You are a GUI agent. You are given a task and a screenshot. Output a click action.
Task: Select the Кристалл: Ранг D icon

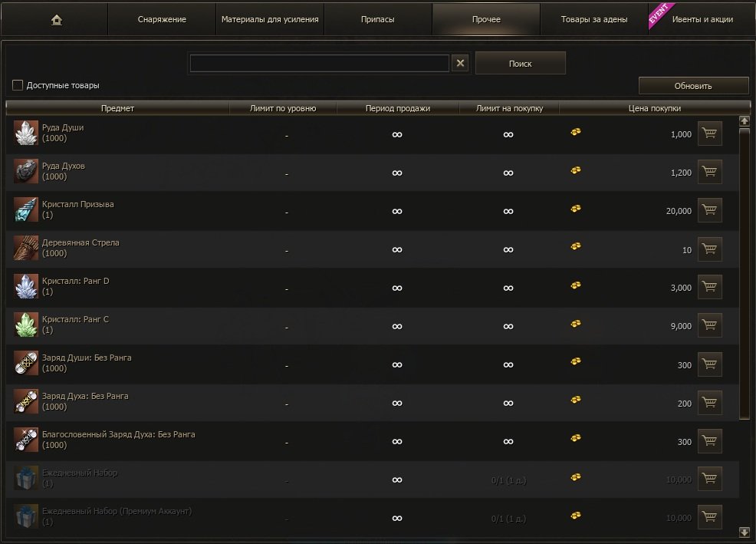26,287
